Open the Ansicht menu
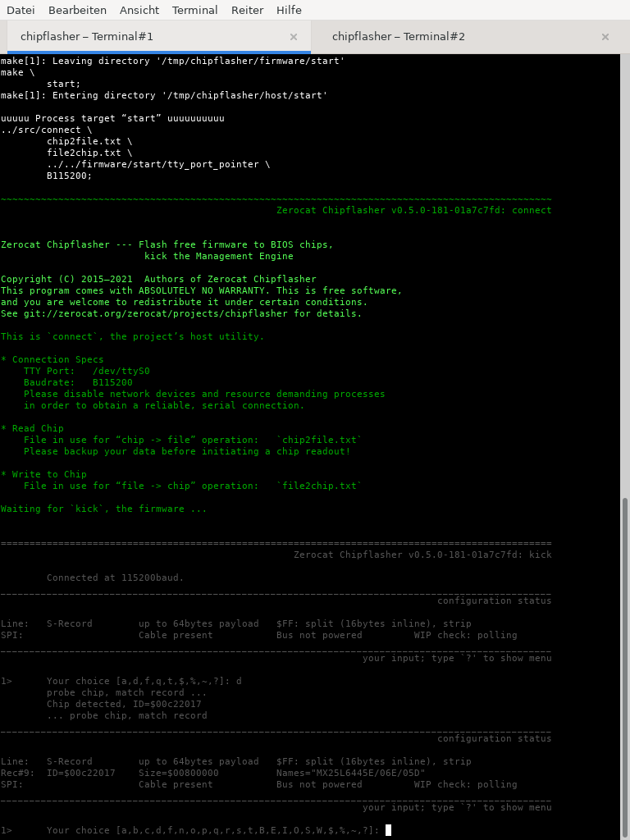Viewport: 630px width, 840px height. point(139,10)
